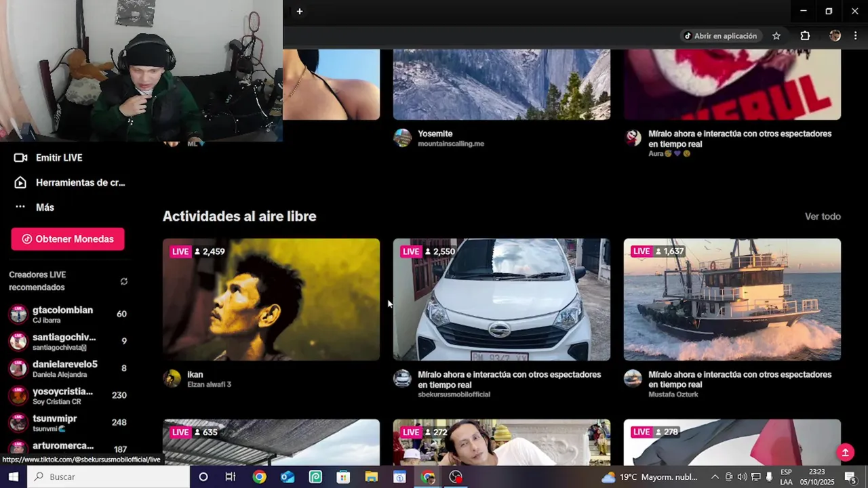Click sbekursusmobilofficial streamer avatar

coord(403,378)
